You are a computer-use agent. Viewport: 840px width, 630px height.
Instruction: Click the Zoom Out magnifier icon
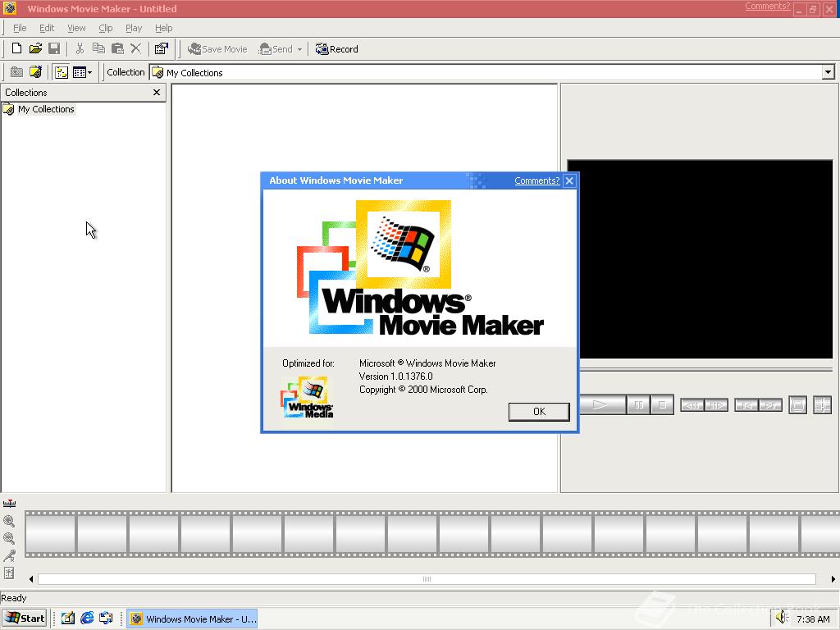click(9, 538)
